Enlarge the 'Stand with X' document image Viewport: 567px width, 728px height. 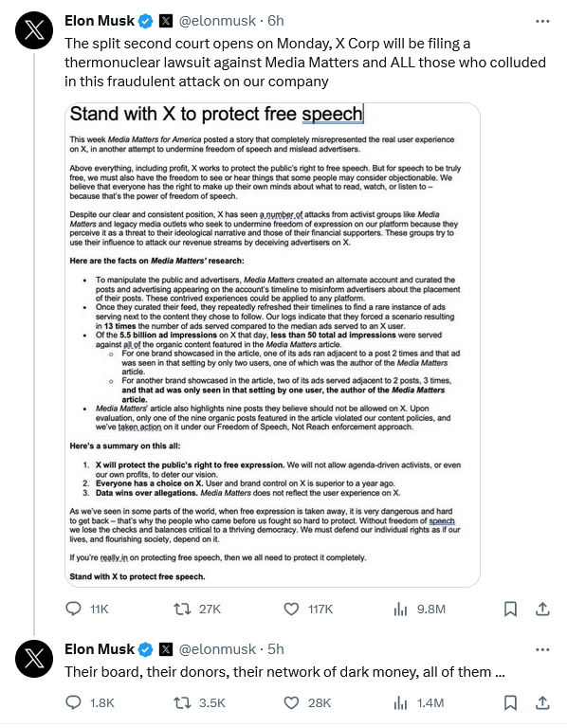point(272,345)
